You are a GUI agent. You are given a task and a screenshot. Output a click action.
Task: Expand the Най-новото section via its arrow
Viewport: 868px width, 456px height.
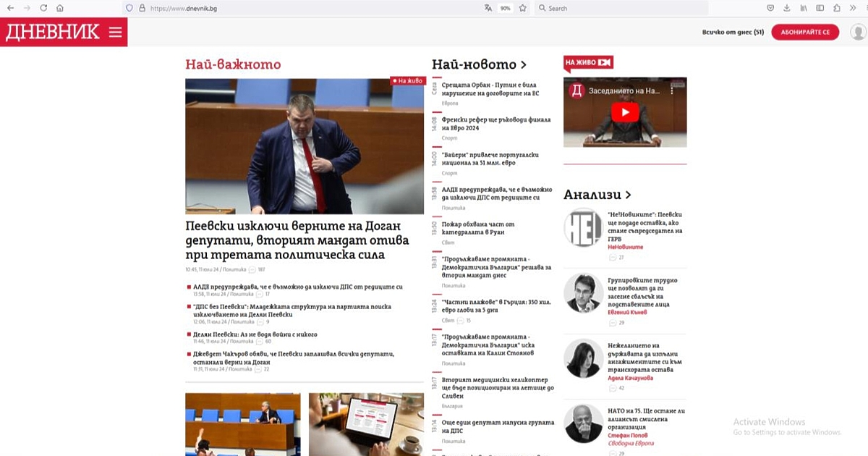(x=524, y=64)
